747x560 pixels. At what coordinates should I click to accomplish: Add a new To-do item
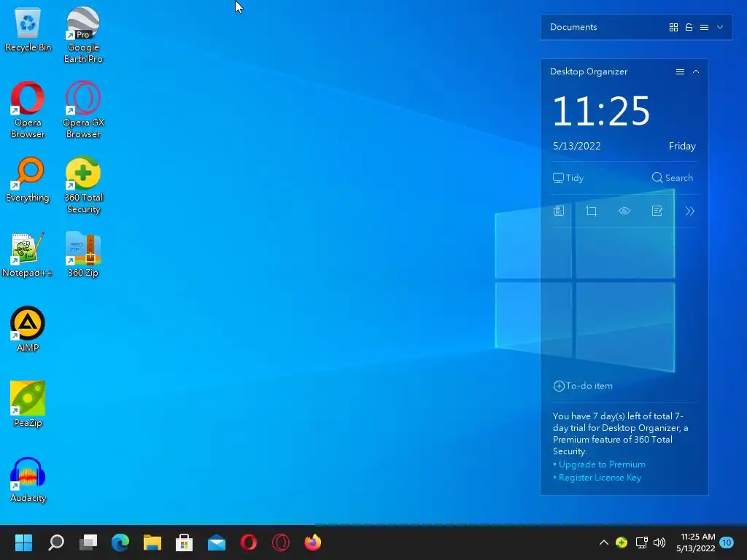click(583, 386)
